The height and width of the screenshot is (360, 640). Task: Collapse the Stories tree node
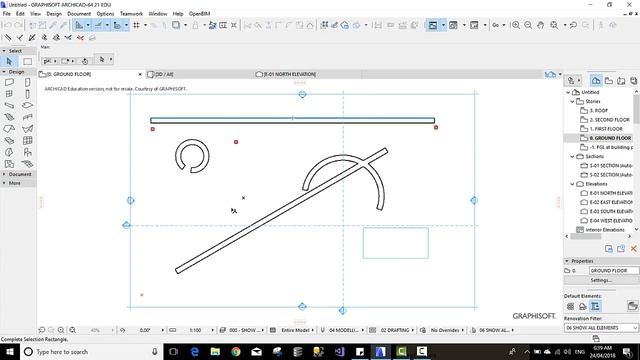572,101
